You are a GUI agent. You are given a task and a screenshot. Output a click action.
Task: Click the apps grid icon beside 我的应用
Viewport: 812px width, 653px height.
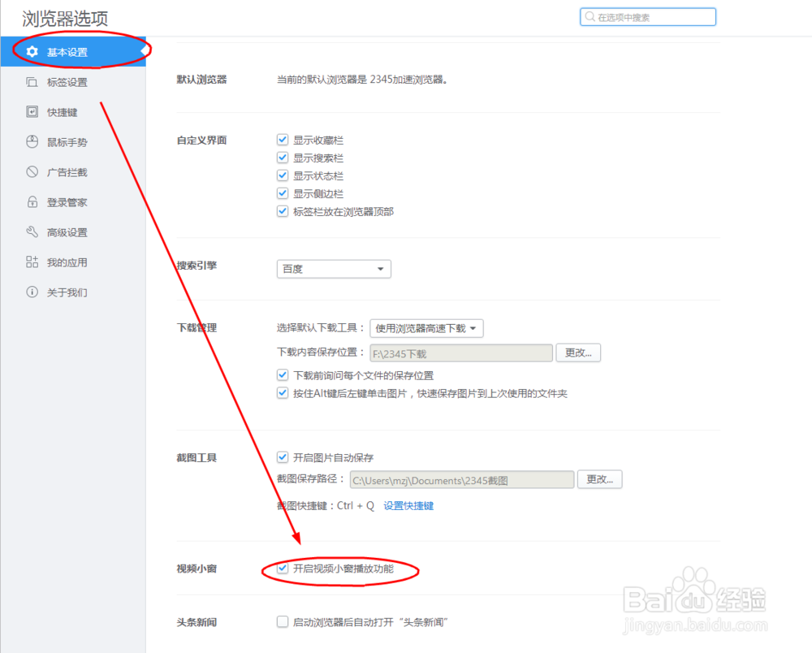pyautogui.click(x=32, y=262)
